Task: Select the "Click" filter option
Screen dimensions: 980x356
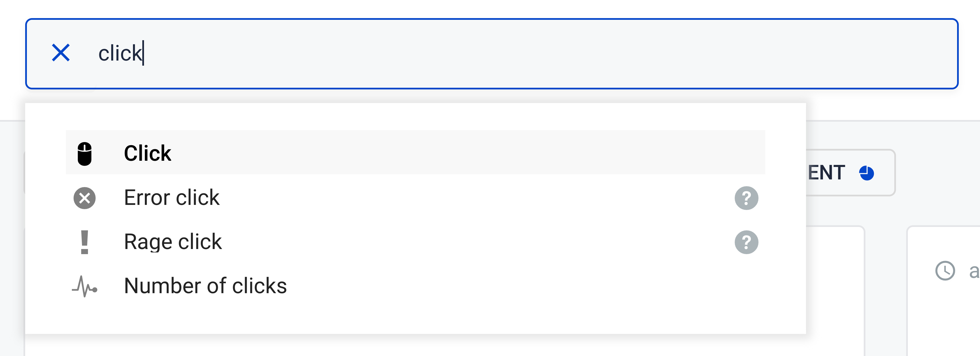Action: point(148,153)
